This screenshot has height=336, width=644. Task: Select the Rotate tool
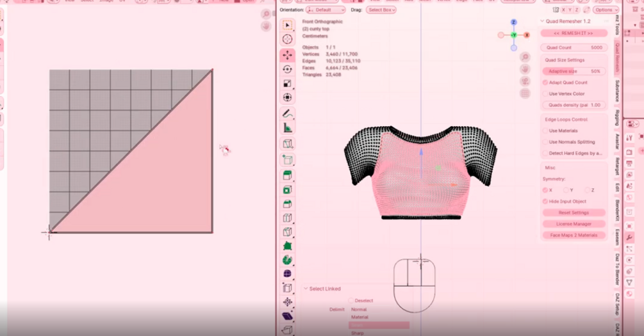(288, 69)
